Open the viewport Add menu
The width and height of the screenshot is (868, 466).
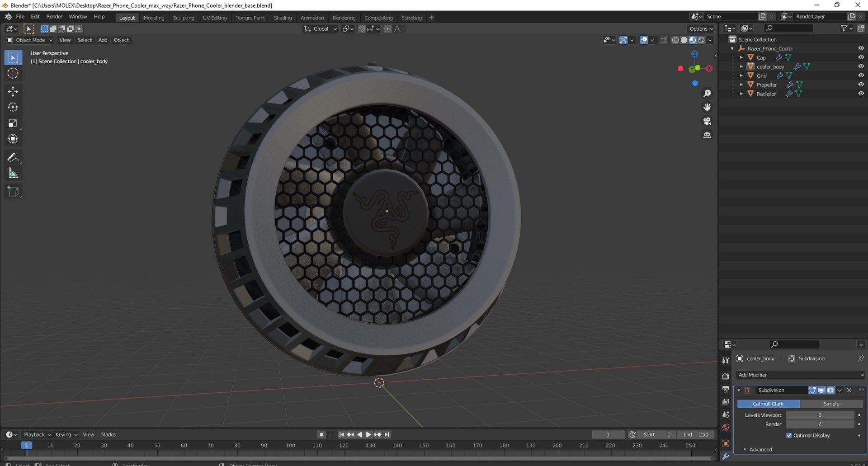103,40
